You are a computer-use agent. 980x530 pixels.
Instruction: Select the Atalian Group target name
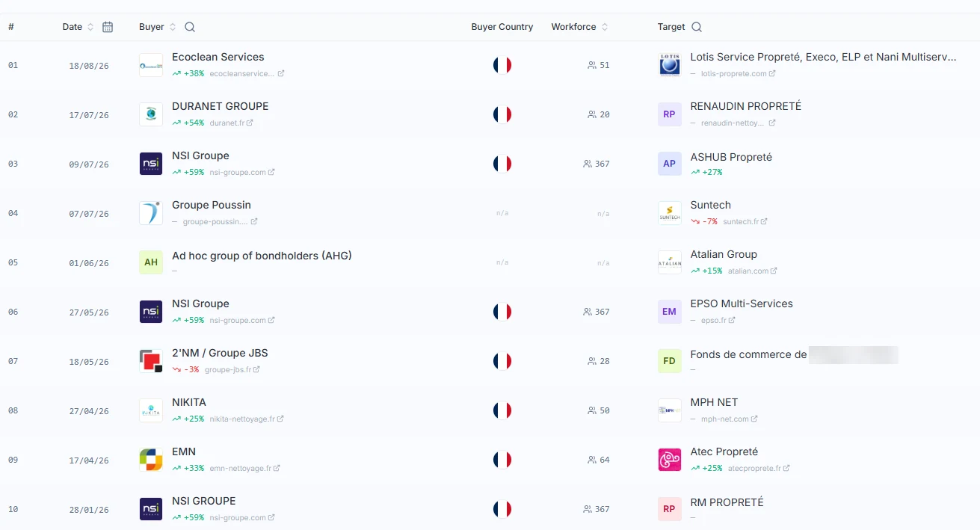[x=724, y=255]
